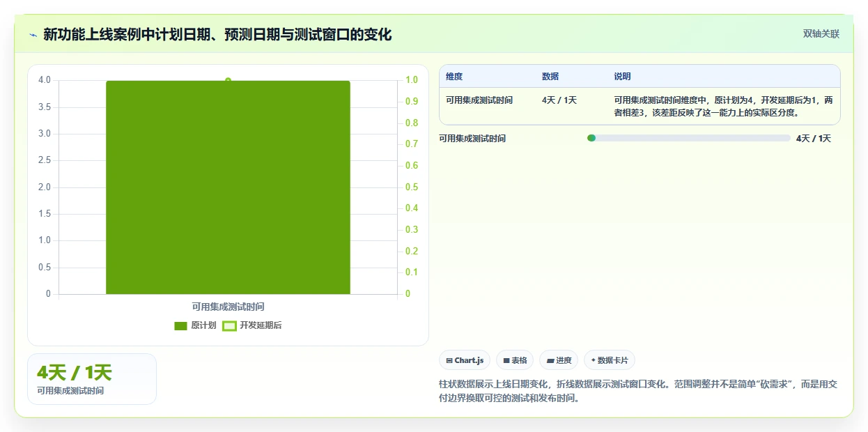The width and height of the screenshot is (868, 432).
Task: Select the Chart.js tag chip
Action: click(x=465, y=360)
